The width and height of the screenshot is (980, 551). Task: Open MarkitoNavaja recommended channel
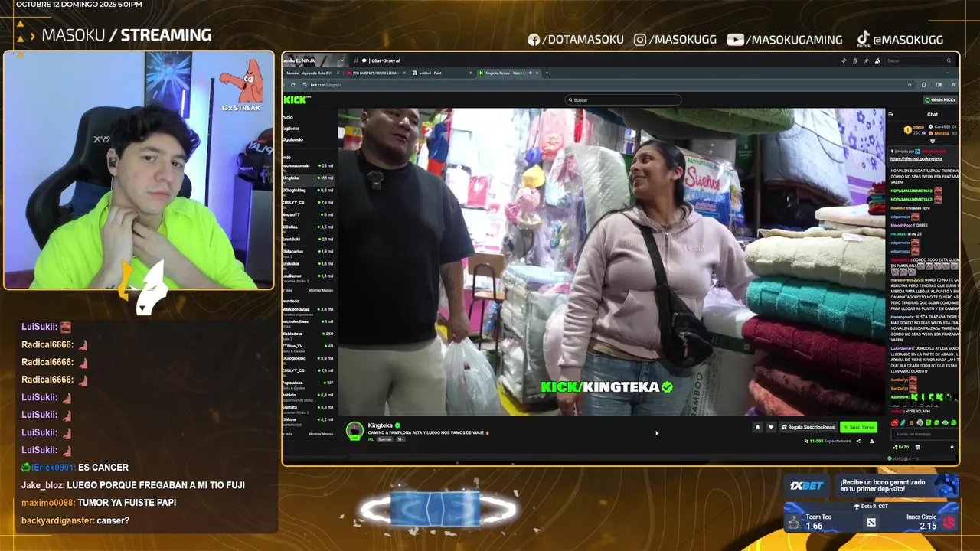pos(308,311)
